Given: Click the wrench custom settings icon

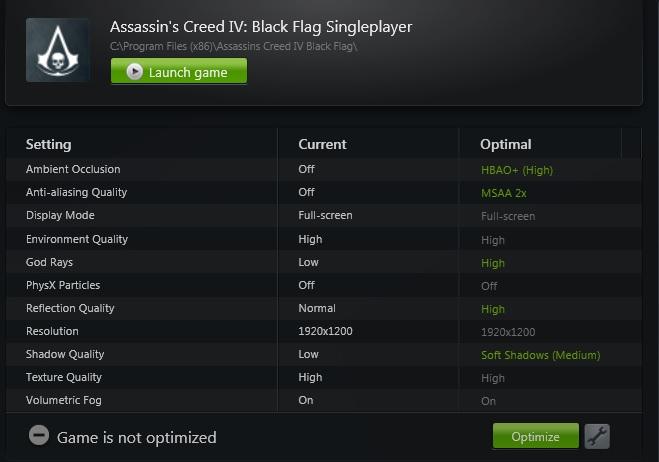Looking at the screenshot, I should 597,436.
